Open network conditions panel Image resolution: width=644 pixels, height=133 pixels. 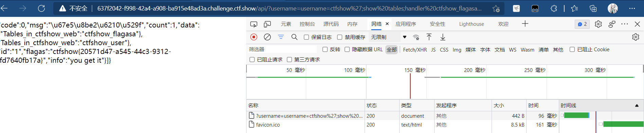[416, 37]
